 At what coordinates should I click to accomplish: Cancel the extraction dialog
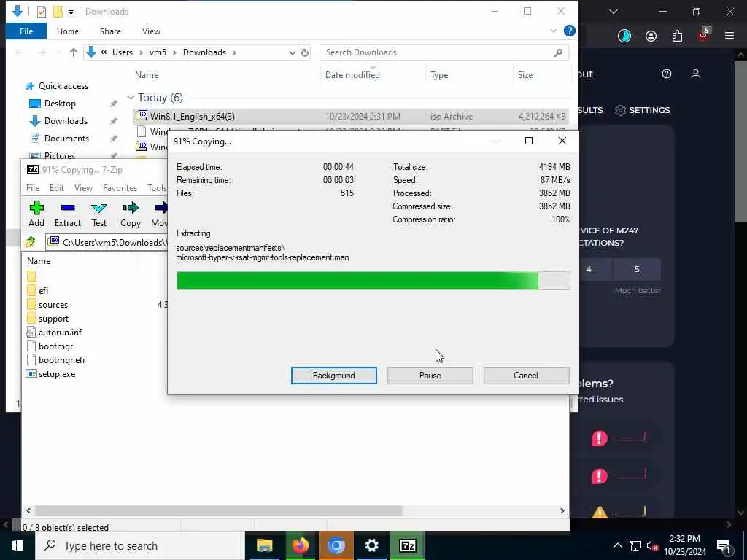[526, 376]
